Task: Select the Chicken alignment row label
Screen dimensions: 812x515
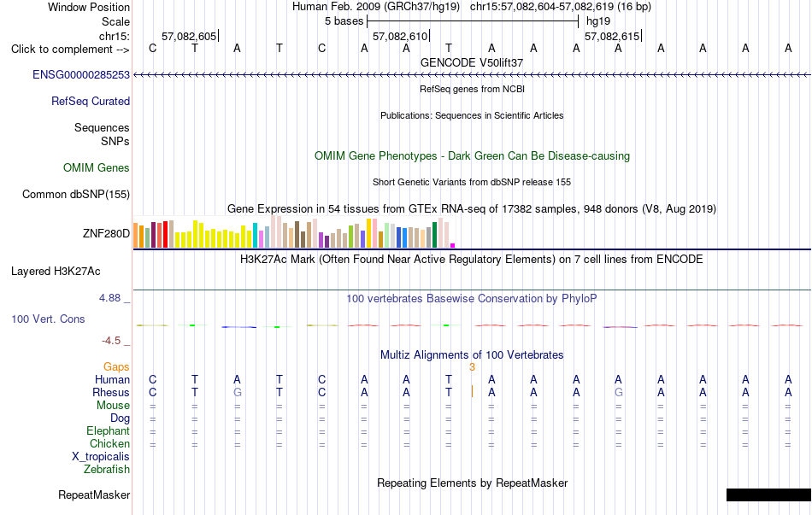Action: [x=109, y=443]
